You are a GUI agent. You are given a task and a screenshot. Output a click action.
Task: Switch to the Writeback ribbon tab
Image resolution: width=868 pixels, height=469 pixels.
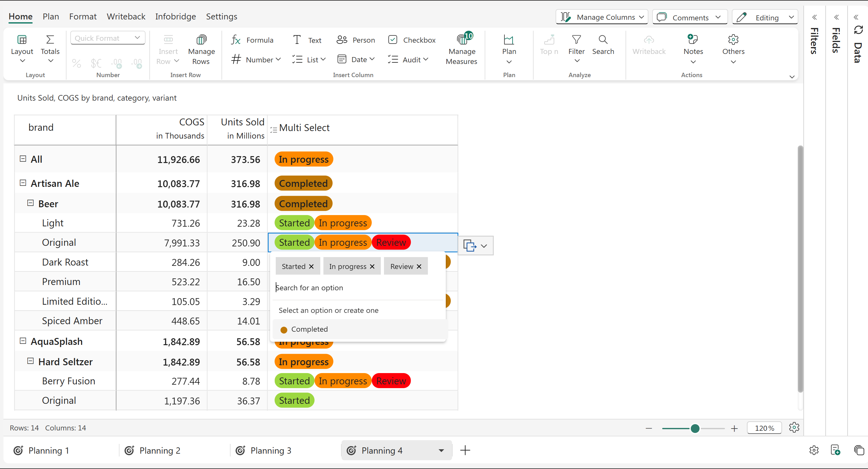[x=126, y=17]
